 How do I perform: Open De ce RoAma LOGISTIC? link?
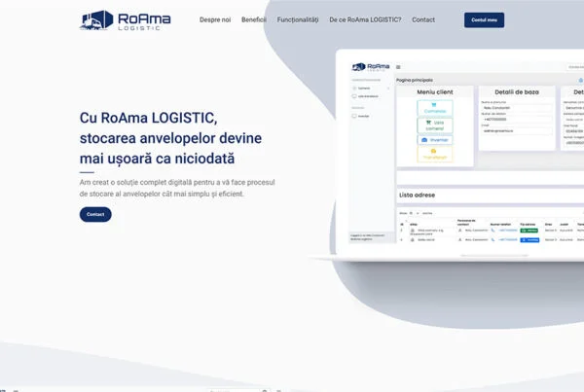[365, 19]
